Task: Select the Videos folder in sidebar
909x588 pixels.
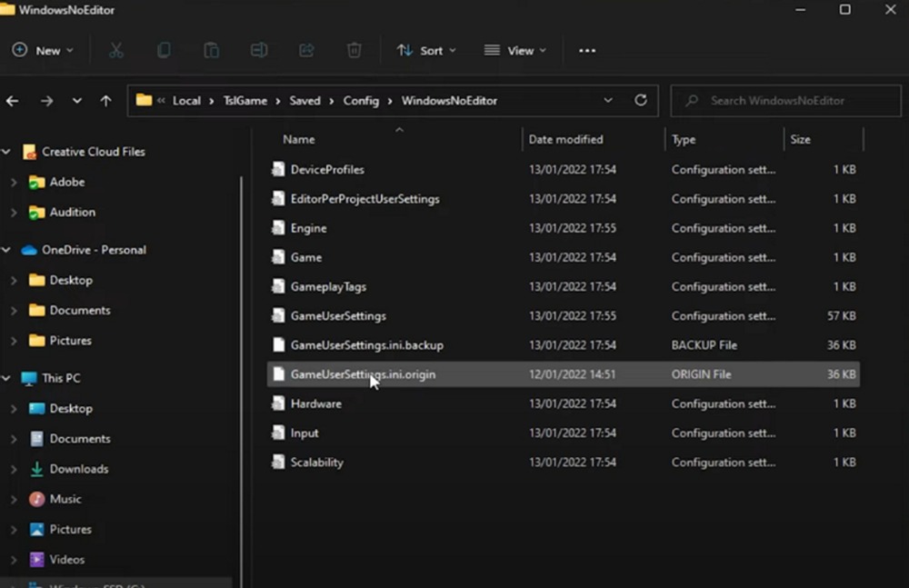Action: click(x=56, y=559)
